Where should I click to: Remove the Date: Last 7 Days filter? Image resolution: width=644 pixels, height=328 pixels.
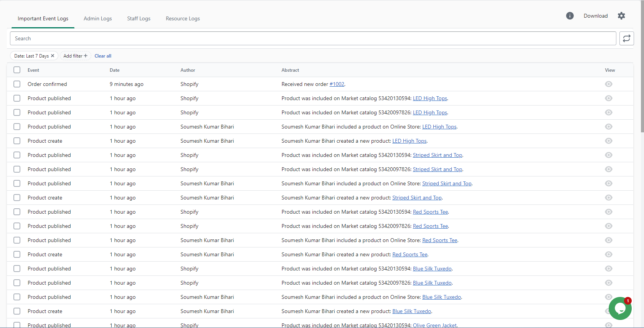pos(53,56)
